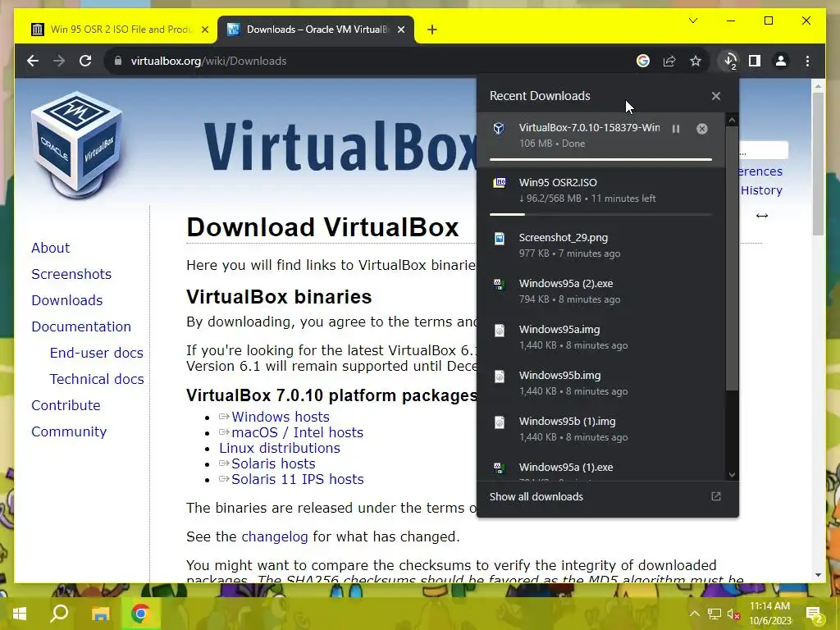
Task: Cancel the VirtualBox-7.0.10 download
Action: [702, 129]
